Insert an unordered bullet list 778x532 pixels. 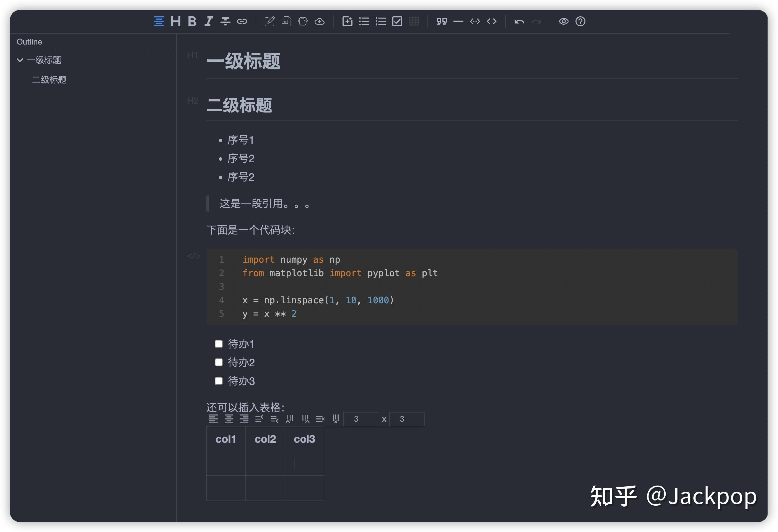(x=364, y=21)
